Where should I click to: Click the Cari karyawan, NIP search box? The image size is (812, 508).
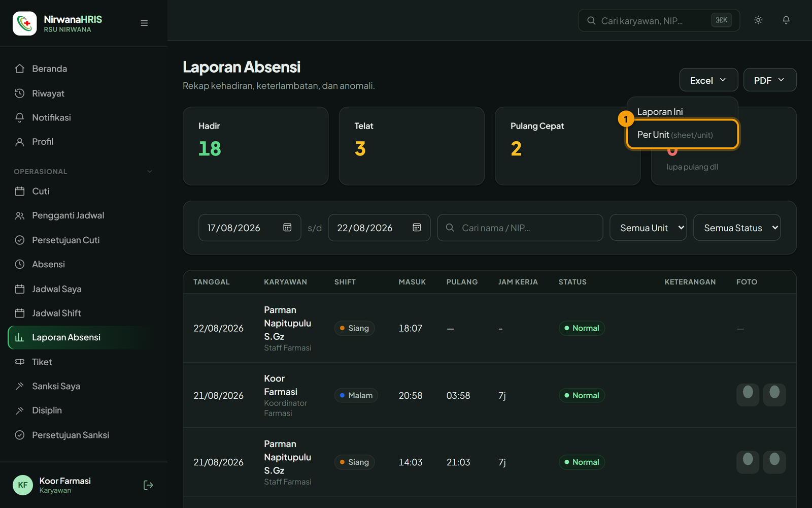click(659, 21)
